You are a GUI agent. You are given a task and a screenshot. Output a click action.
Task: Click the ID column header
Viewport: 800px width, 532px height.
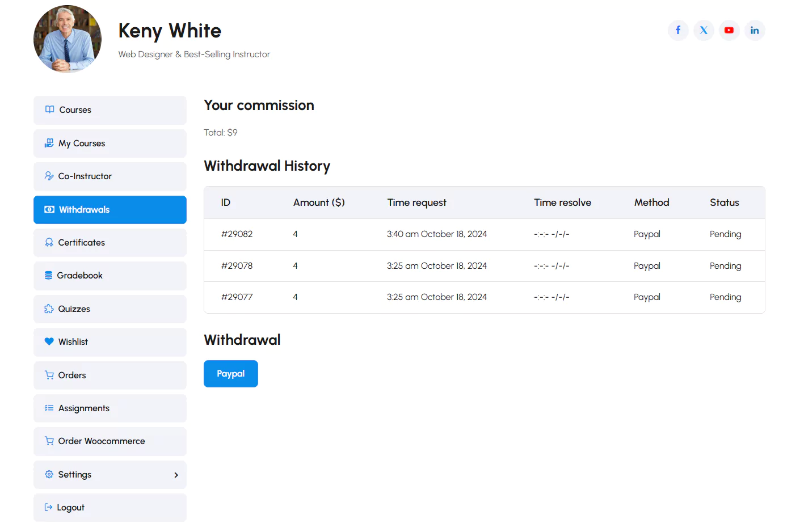point(226,202)
